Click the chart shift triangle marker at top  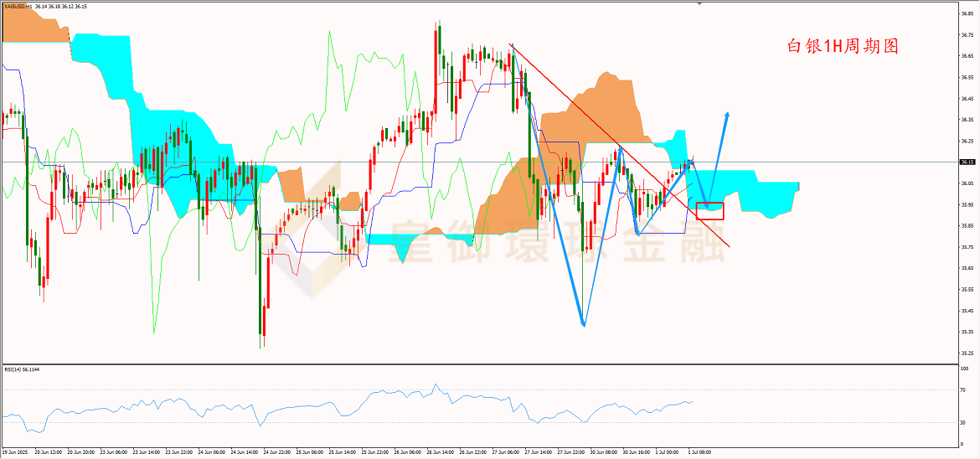tap(699, 3)
